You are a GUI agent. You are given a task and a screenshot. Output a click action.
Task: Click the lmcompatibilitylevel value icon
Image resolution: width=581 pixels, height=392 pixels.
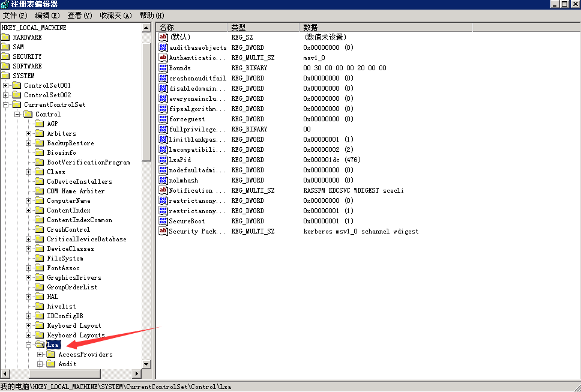[x=163, y=149]
